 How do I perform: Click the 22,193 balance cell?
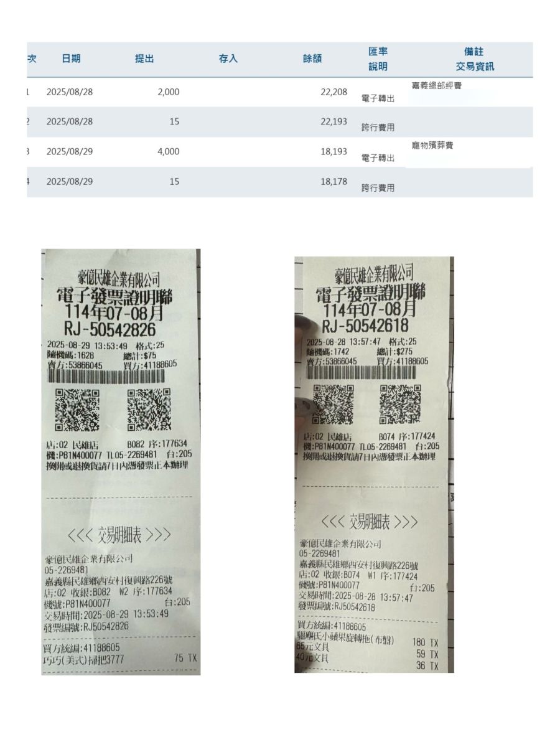point(334,121)
